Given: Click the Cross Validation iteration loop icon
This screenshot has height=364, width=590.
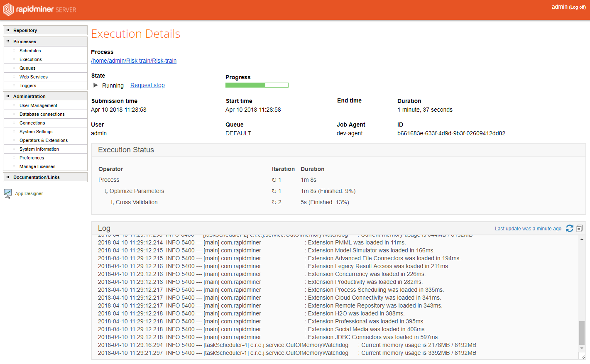Looking at the screenshot, I should click(274, 203).
